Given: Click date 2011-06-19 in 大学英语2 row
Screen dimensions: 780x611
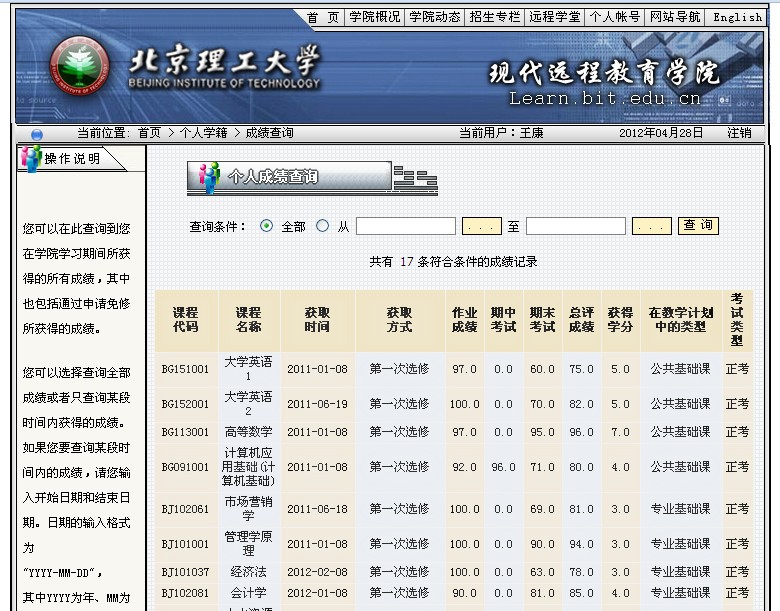Looking at the screenshot, I should tap(317, 404).
